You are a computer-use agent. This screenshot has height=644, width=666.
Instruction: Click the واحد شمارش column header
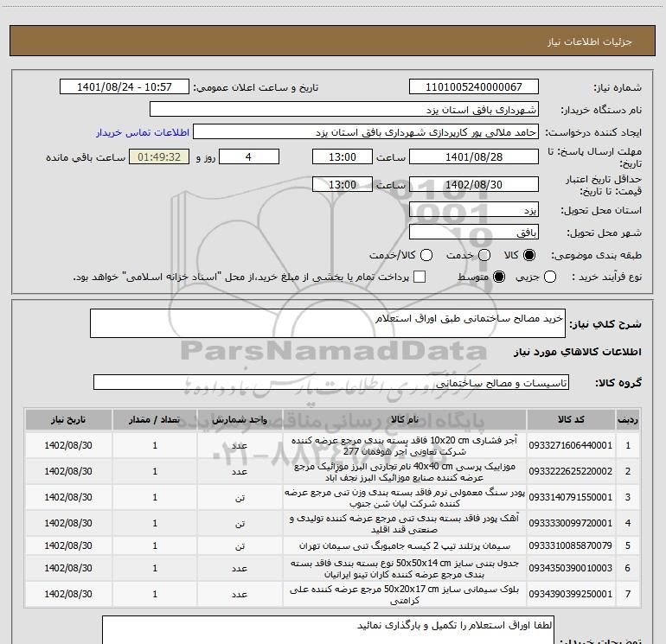coord(240,419)
